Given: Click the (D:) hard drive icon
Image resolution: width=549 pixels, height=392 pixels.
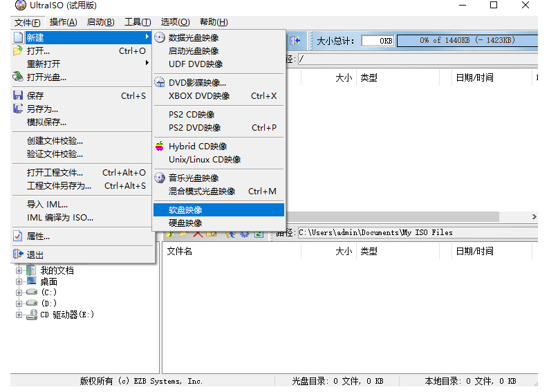Looking at the screenshot, I should click(32, 303).
